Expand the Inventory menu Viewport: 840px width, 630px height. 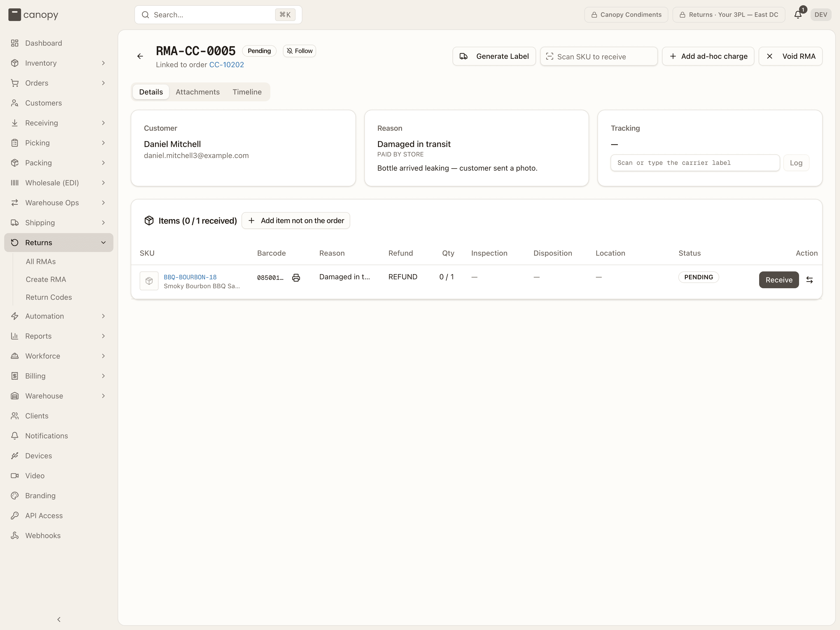tap(59, 63)
